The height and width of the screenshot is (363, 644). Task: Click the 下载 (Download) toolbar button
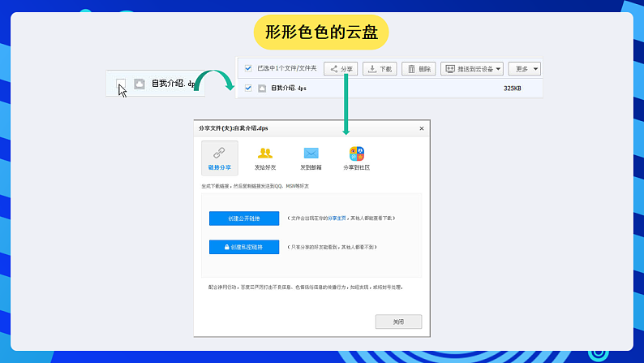click(380, 69)
